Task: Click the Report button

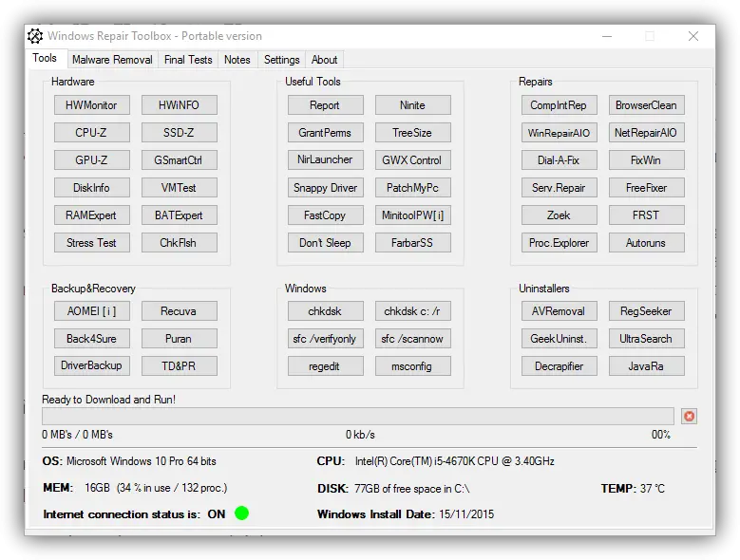Action: (325, 105)
